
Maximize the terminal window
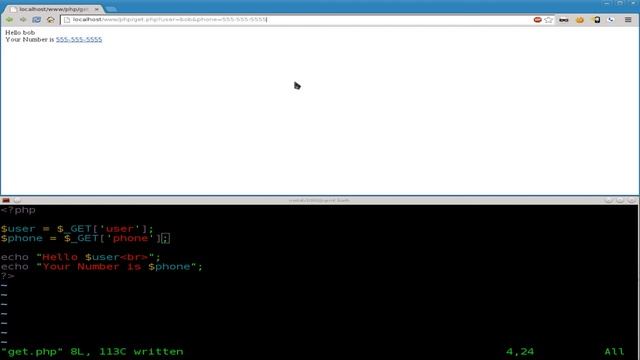pyautogui.click(x=620, y=200)
